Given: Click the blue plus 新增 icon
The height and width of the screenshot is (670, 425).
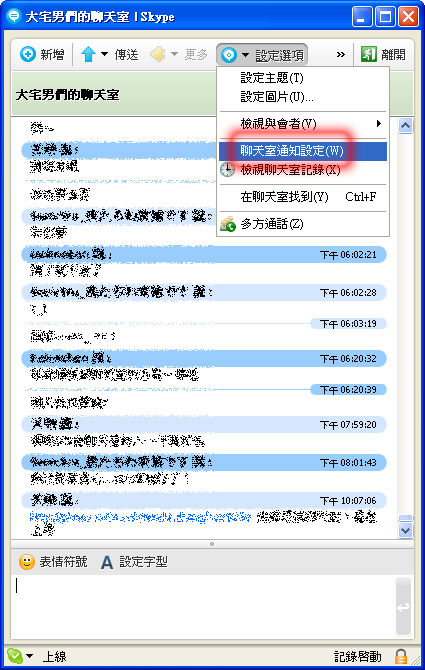Looking at the screenshot, I should 28,55.
